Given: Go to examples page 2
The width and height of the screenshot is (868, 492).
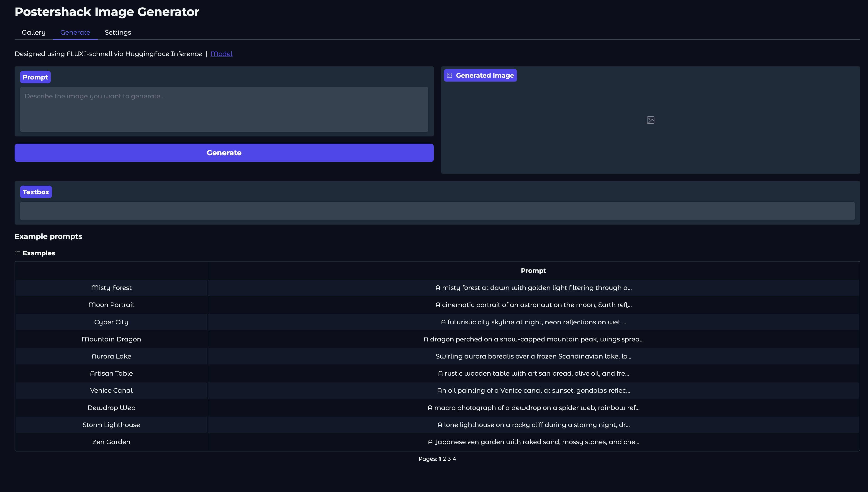Looking at the screenshot, I should pyautogui.click(x=444, y=459).
